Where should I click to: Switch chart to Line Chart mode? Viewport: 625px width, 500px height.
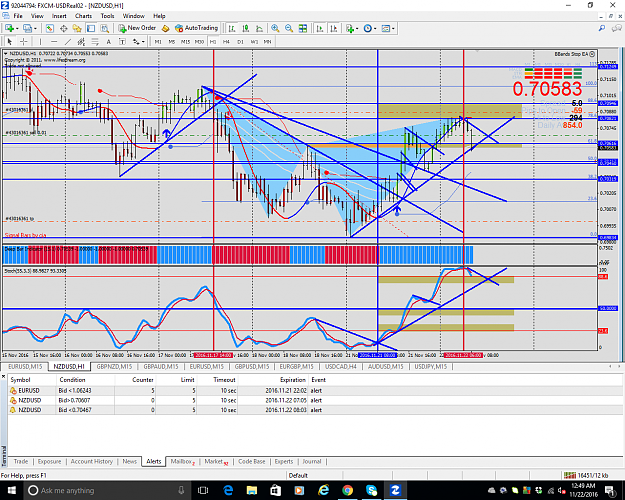tap(259, 28)
